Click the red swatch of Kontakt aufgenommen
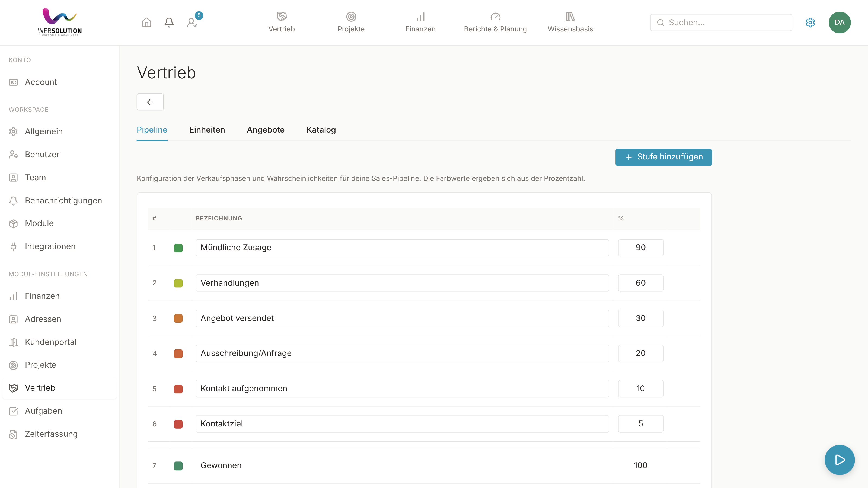Image resolution: width=868 pixels, height=488 pixels. pyautogui.click(x=178, y=389)
